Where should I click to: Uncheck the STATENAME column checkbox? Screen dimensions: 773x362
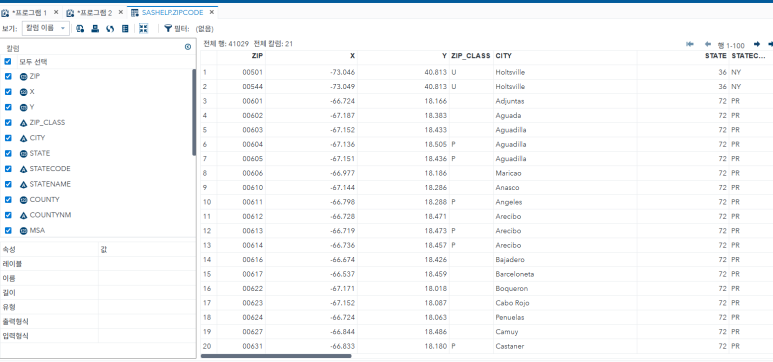click(8, 184)
